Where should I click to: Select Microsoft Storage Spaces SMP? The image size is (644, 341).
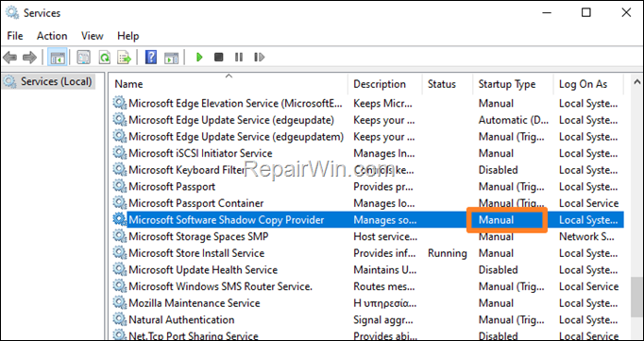tap(198, 237)
